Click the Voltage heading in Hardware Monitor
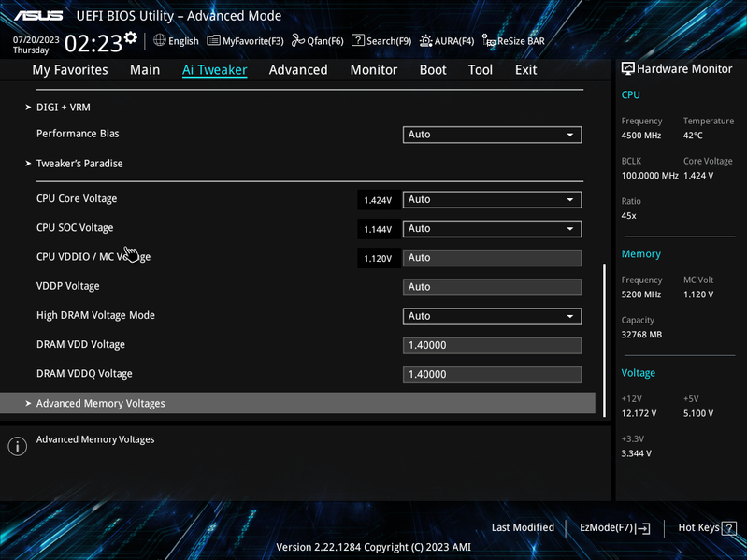Image resolution: width=747 pixels, height=560 pixels. coord(638,373)
